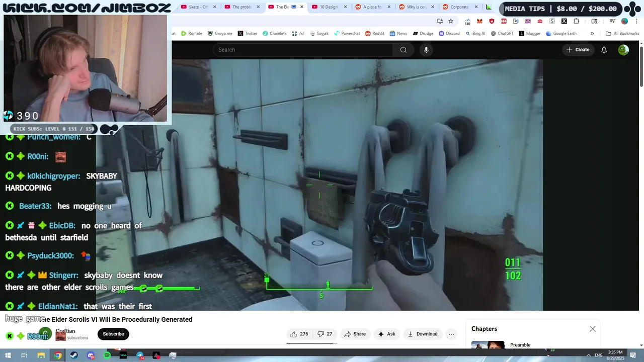Open the YouTube account avatar menu
644x362 pixels.
click(623, 50)
